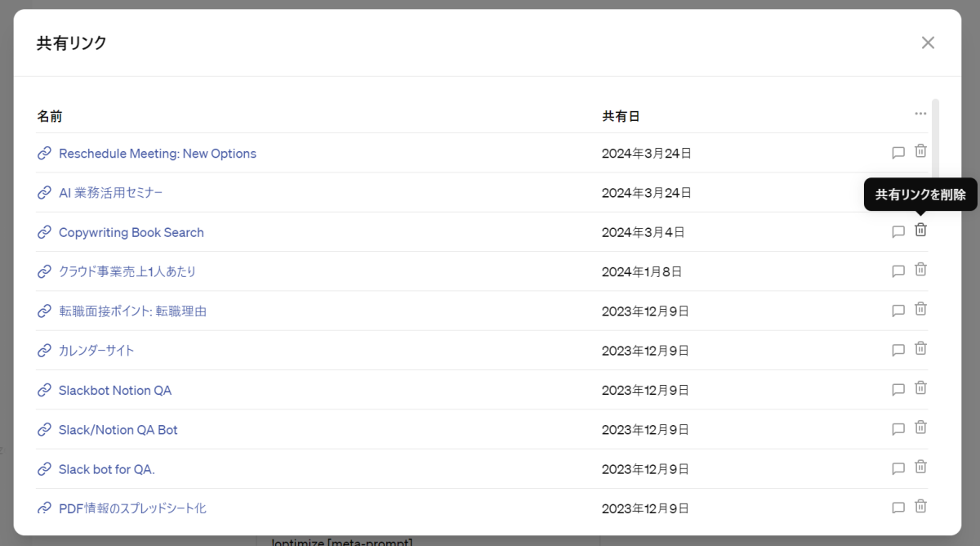
Task: View source chat for PDF情報のスプレッドシート化
Action: pos(898,508)
